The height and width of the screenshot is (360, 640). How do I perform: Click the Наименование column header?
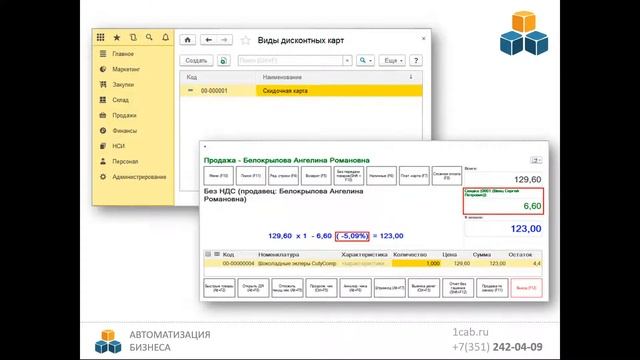[x=282, y=77]
